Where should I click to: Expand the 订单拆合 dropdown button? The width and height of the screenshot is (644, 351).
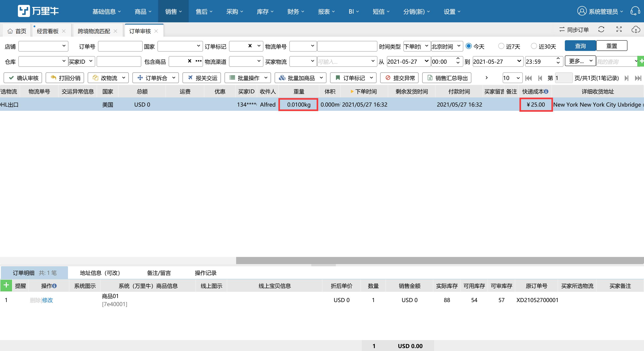pos(174,78)
